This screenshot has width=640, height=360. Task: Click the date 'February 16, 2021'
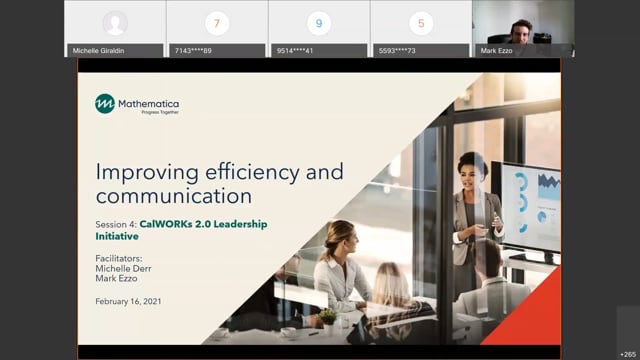pyautogui.click(x=128, y=301)
